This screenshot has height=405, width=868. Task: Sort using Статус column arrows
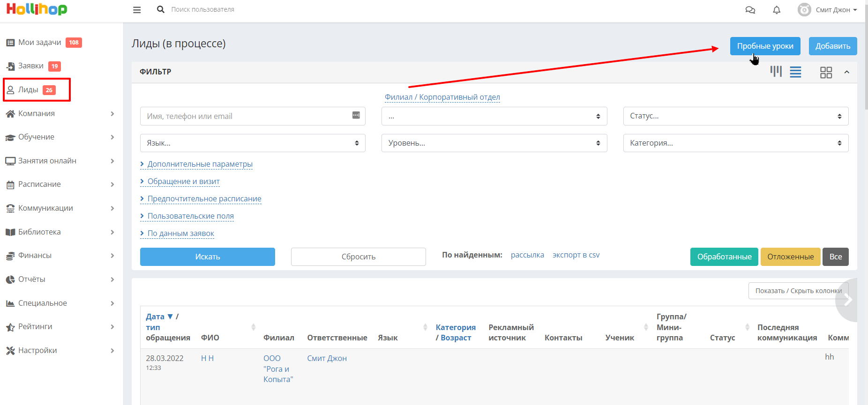pyautogui.click(x=747, y=327)
